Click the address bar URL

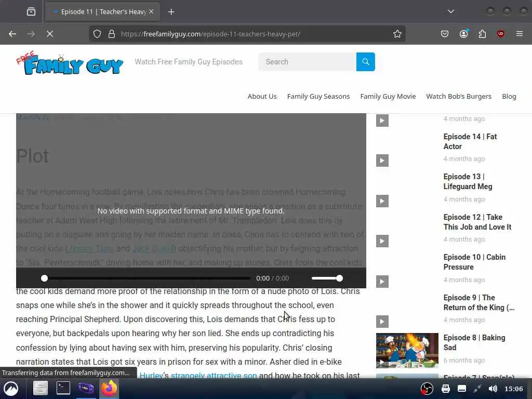tap(210, 34)
